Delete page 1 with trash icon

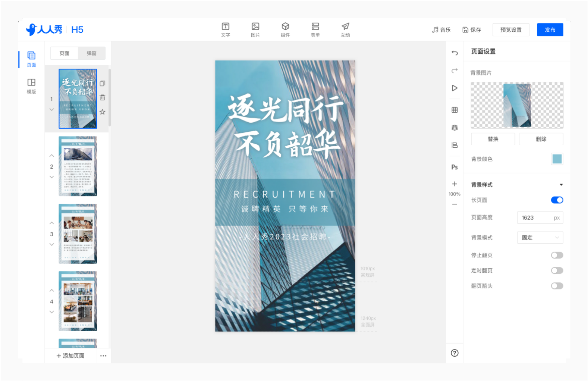click(103, 98)
